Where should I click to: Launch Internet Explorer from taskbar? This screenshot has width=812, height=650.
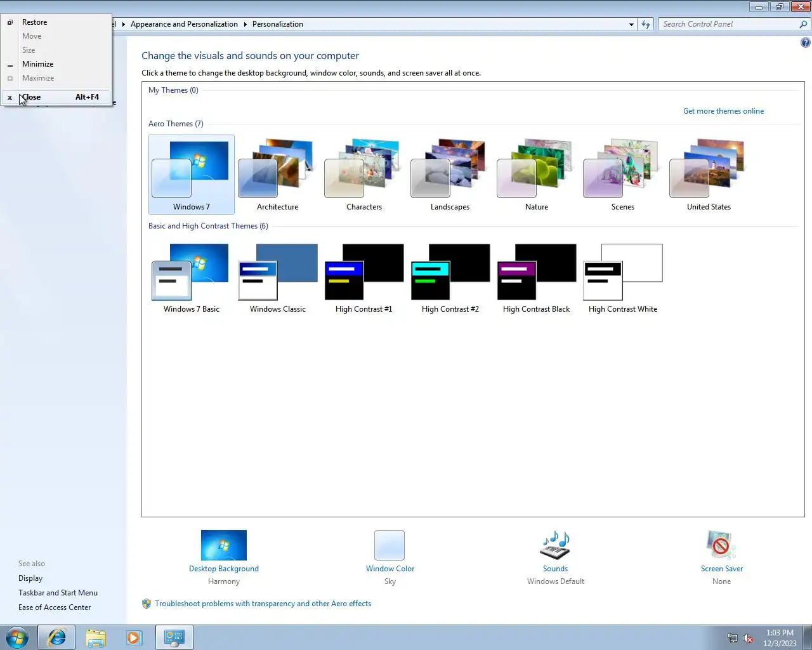click(x=56, y=637)
